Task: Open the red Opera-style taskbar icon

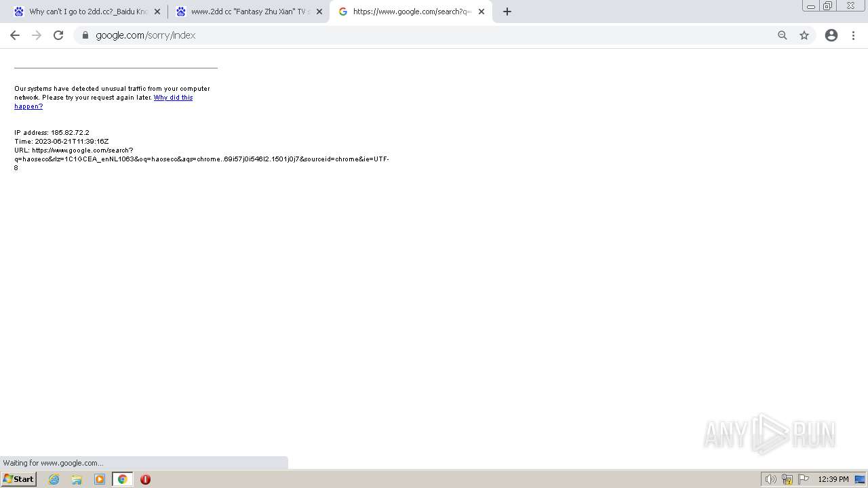Action: pos(145,479)
